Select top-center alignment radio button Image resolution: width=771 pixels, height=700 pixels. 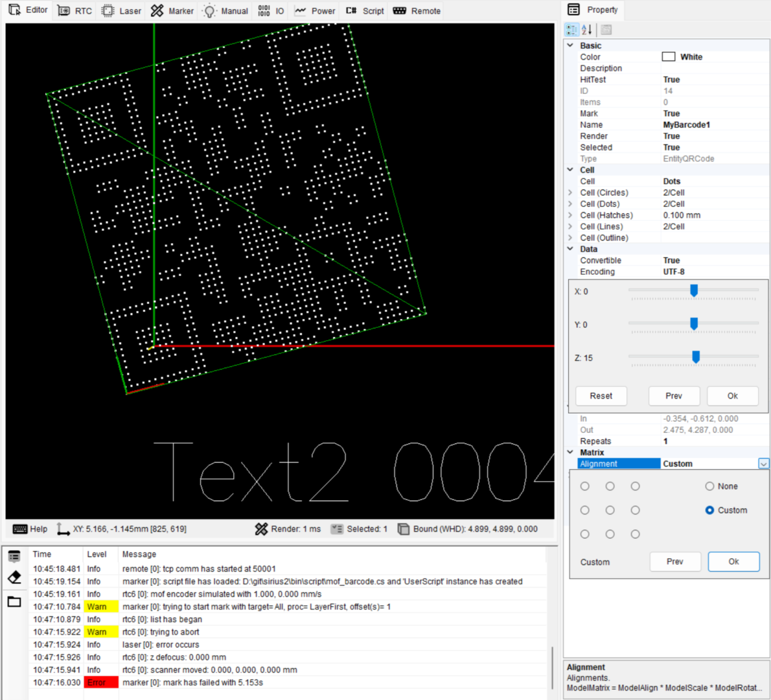(x=610, y=486)
